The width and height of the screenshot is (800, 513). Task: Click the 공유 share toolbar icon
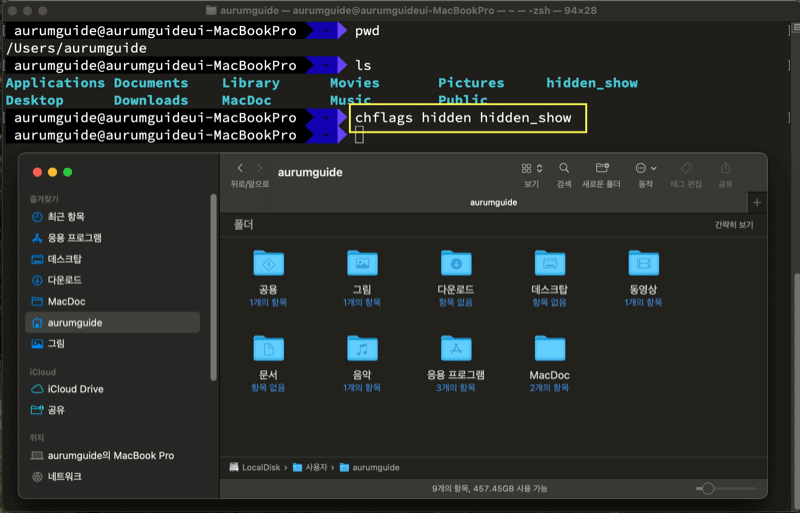pyautogui.click(x=726, y=168)
